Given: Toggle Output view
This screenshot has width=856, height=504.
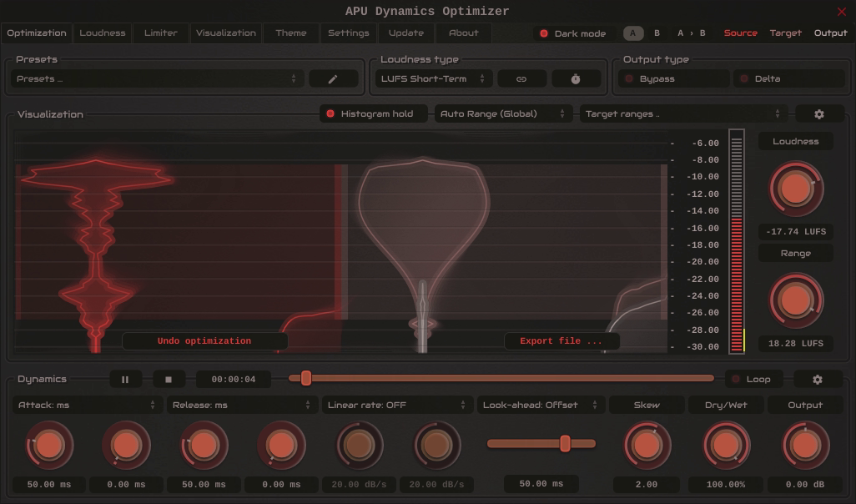Looking at the screenshot, I should pos(830,33).
